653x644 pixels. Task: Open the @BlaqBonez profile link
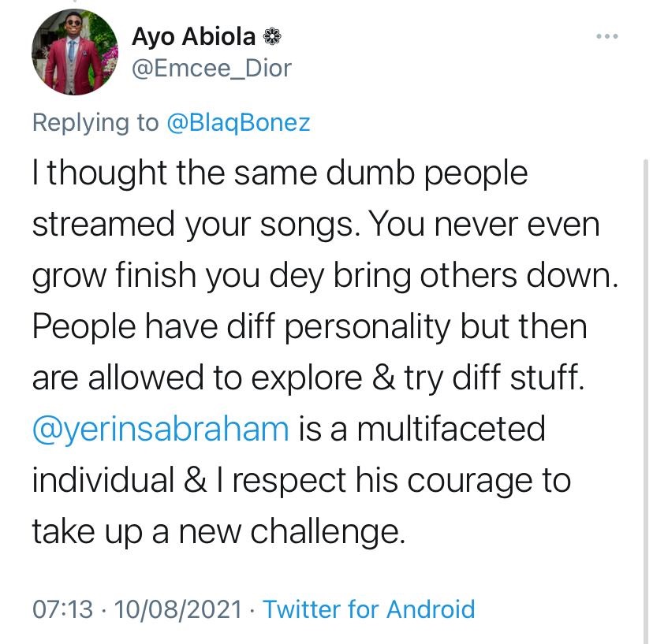click(238, 122)
